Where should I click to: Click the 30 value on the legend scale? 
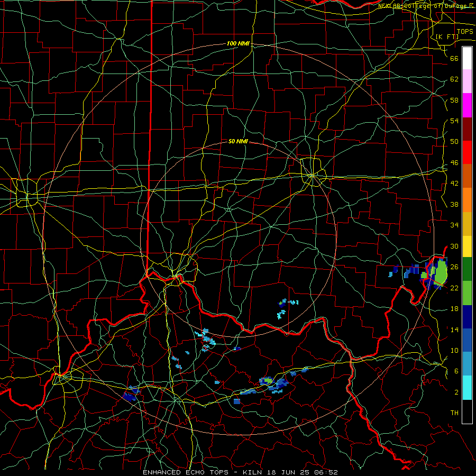click(454, 246)
